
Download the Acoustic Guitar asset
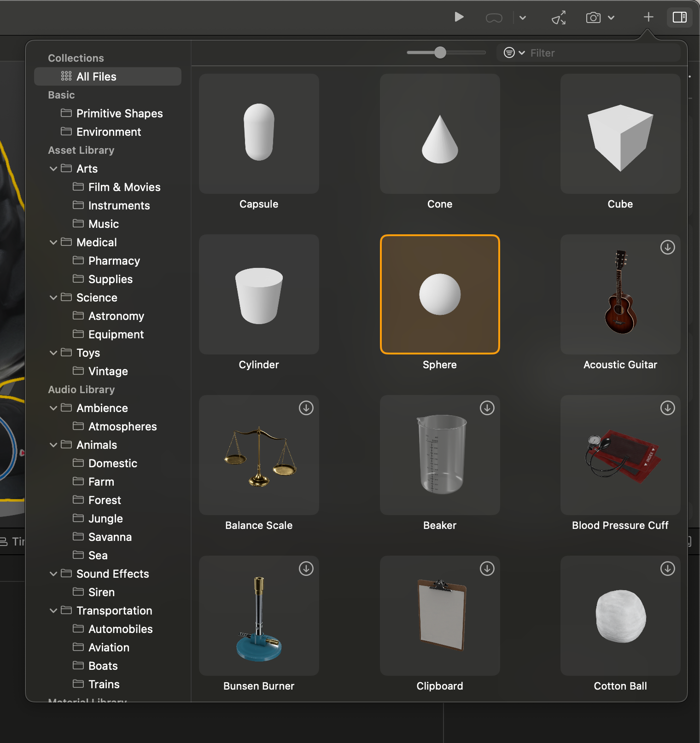point(668,247)
